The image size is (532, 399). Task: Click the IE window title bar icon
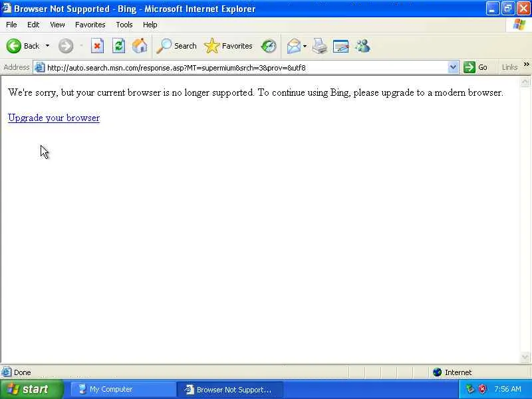6,8
